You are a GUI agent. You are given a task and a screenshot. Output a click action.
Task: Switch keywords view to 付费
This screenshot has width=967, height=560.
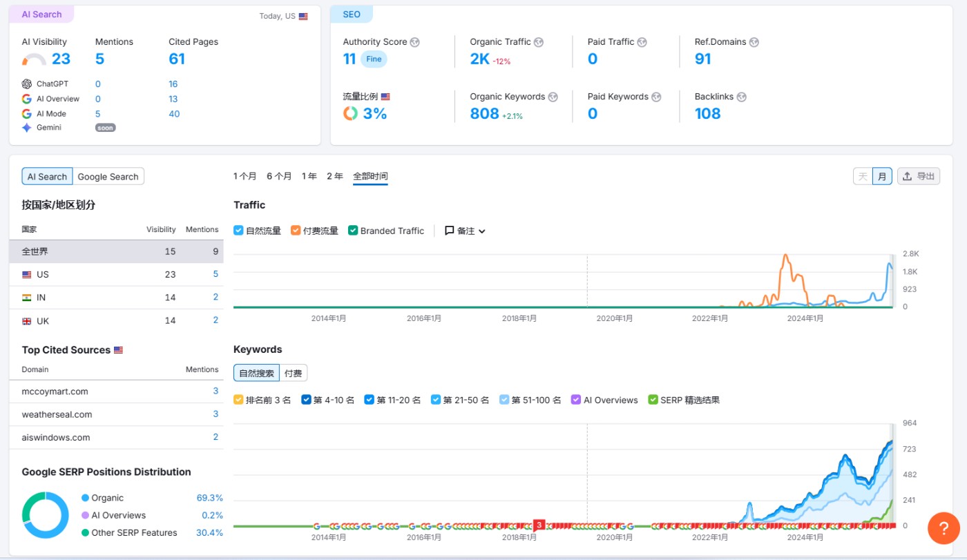click(x=293, y=374)
